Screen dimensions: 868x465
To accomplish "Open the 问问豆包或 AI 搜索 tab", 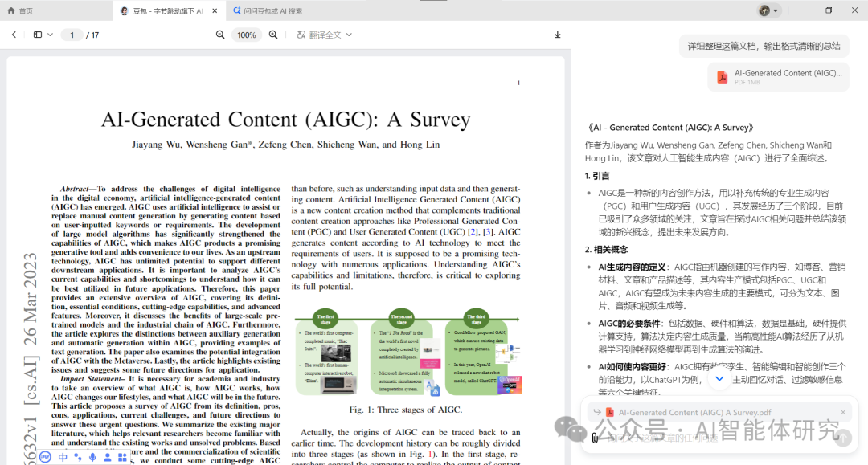I will point(268,10).
